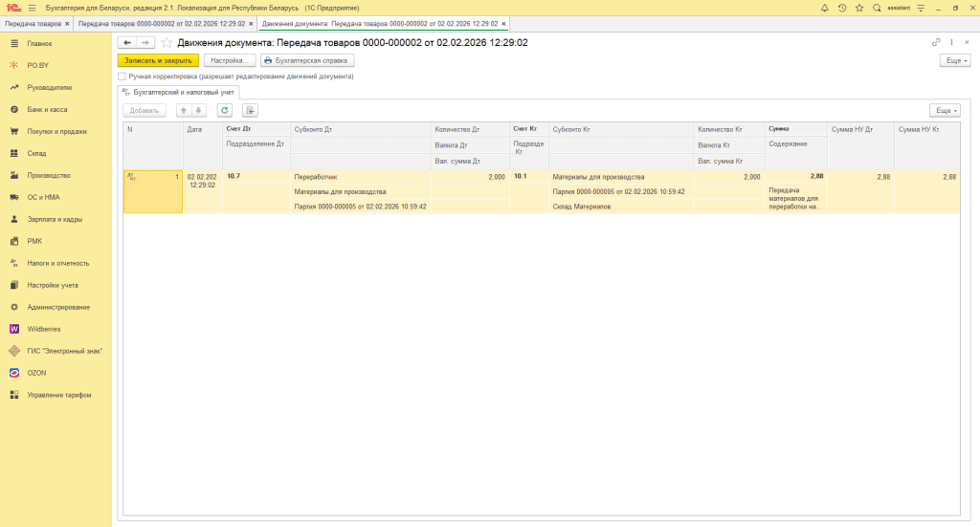Open the Банк и касса section

(x=47, y=109)
